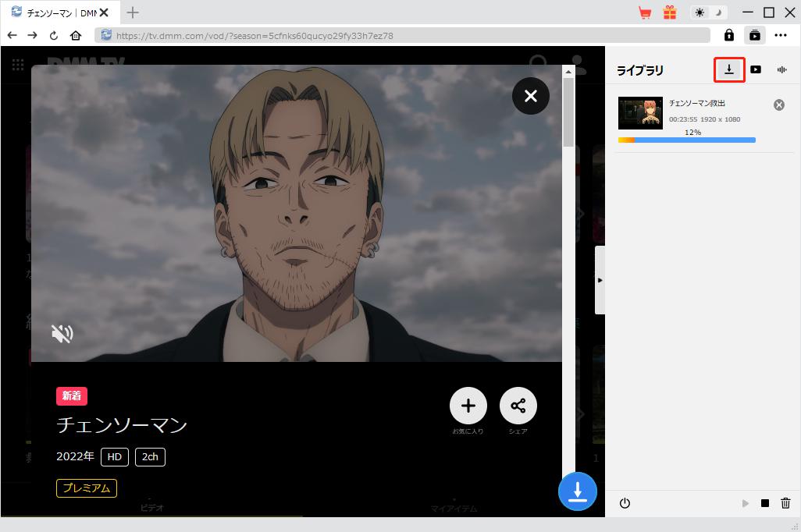Click the URL address bar
This screenshot has width=801, height=532.
[403, 35]
